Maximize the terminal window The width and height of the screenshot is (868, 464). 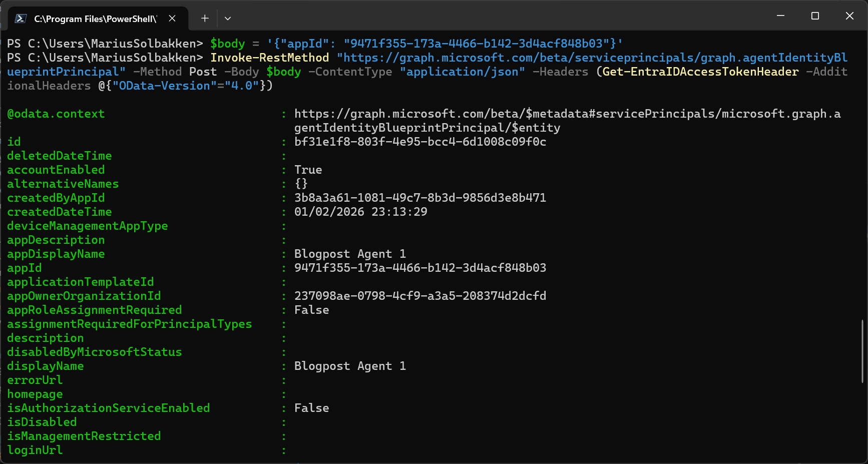click(x=815, y=16)
